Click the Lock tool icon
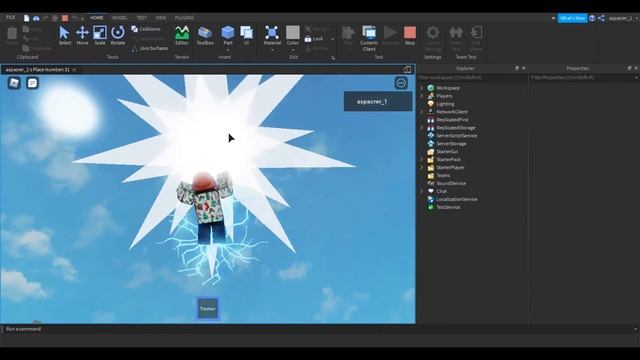 click(x=308, y=39)
